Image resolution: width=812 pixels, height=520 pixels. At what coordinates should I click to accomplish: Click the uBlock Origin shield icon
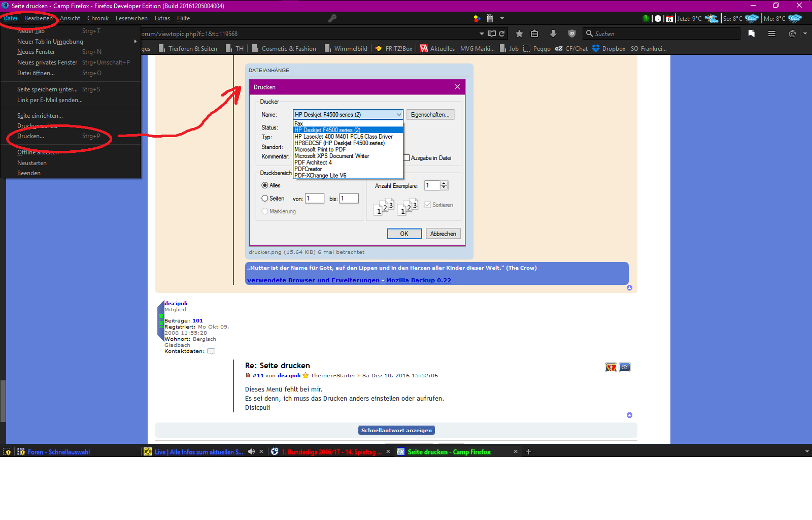tap(572, 34)
